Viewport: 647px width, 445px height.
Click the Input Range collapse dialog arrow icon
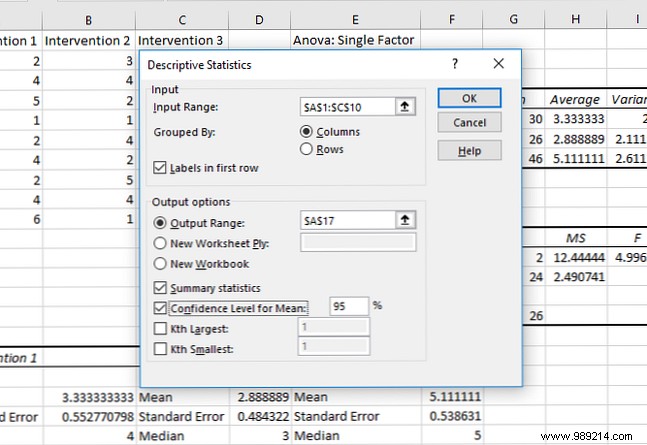(405, 107)
